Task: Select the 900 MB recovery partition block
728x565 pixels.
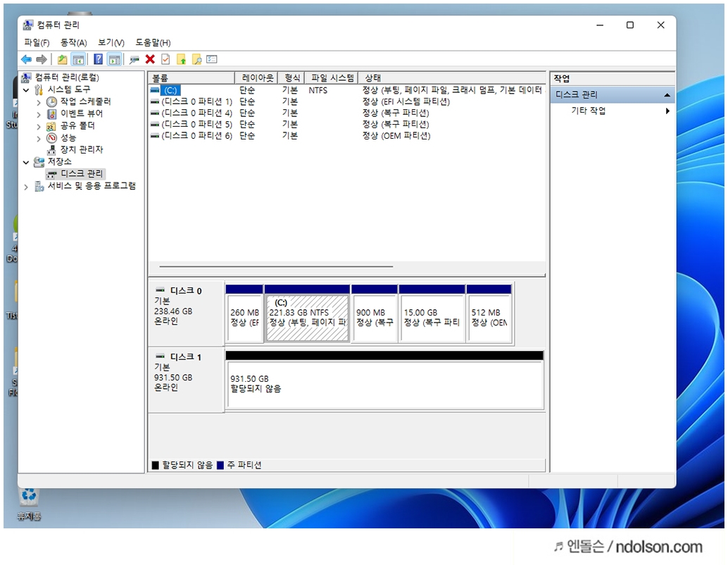Action: [x=375, y=314]
